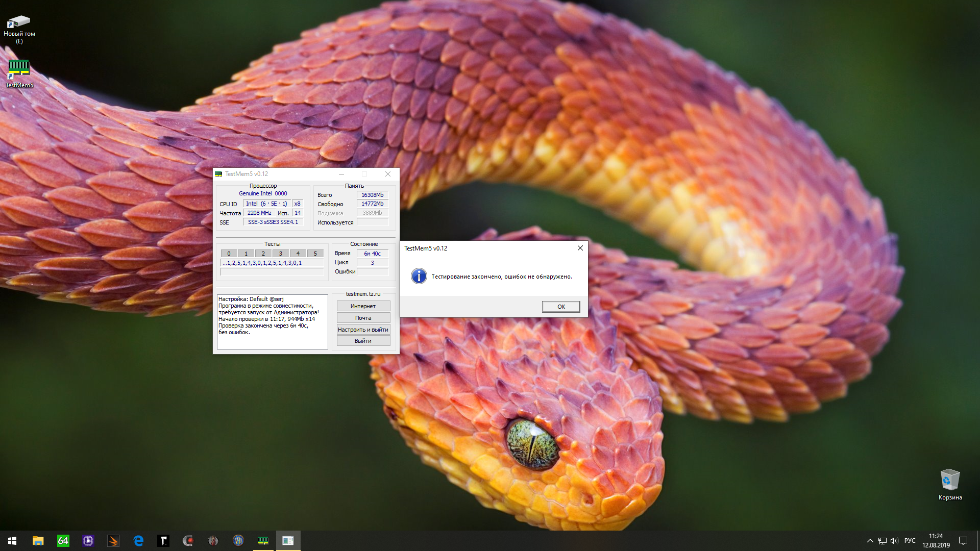
Task: Click the Интернет button
Action: [363, 306]
